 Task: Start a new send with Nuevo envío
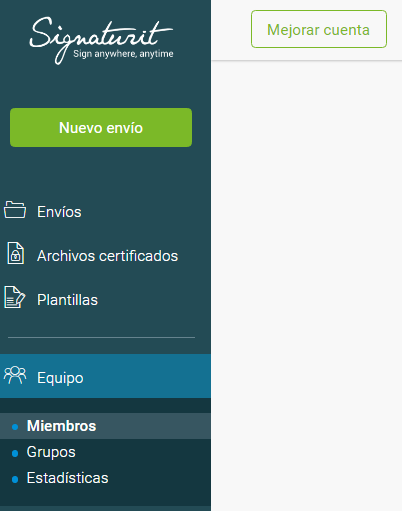(x=101, y=127)
